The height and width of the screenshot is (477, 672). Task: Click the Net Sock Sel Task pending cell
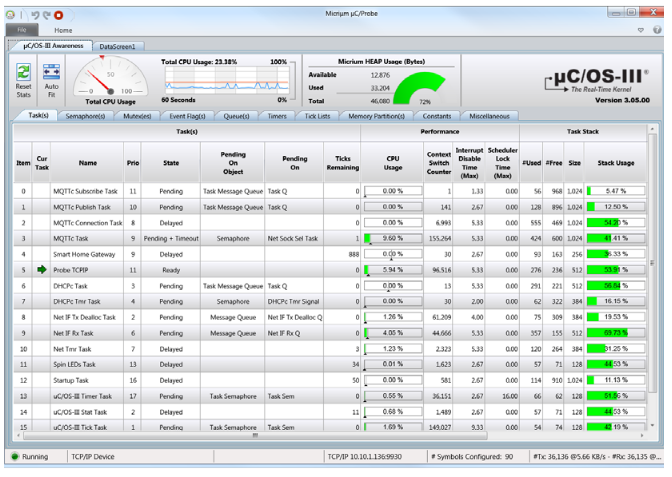tap(294, 238)
